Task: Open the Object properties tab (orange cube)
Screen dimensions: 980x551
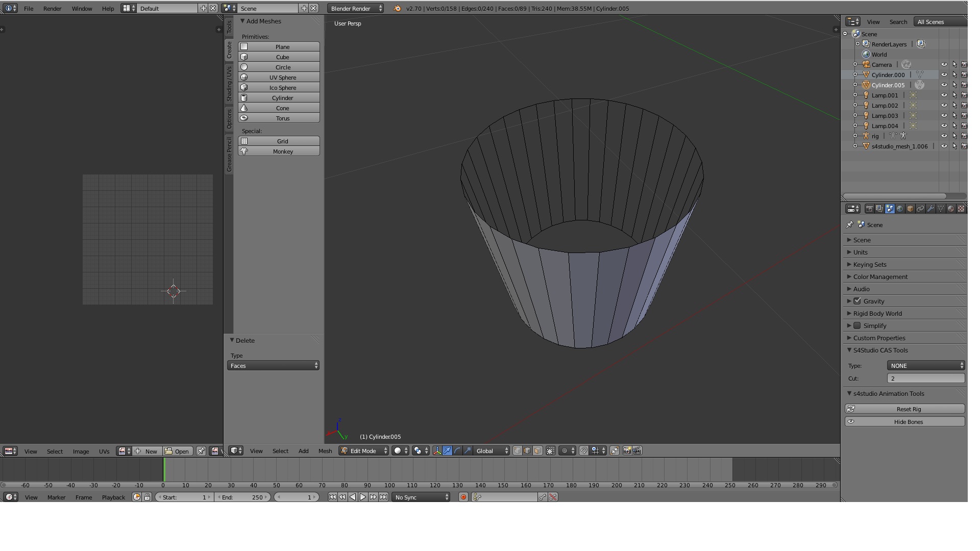Action: coord(910,209)
